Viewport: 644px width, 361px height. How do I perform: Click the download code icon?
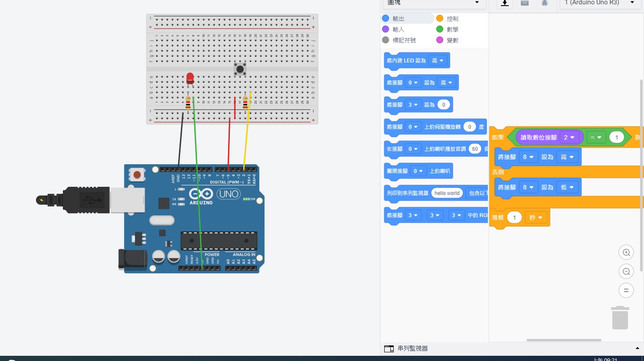click(505, 3)
